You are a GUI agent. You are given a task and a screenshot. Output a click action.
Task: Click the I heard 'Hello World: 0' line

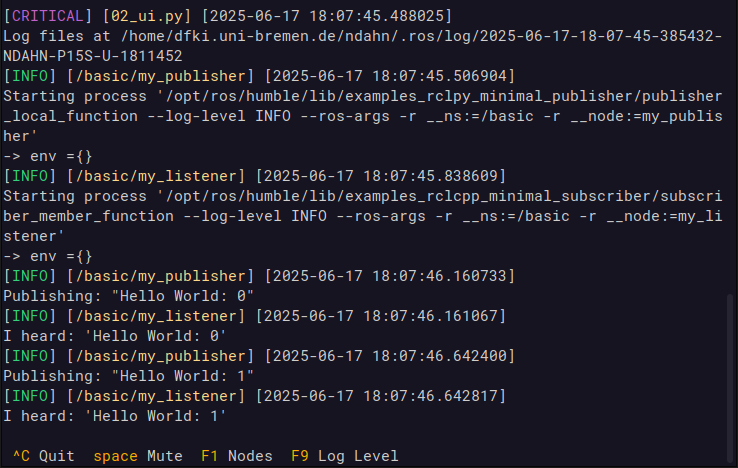tap(115, 336)
